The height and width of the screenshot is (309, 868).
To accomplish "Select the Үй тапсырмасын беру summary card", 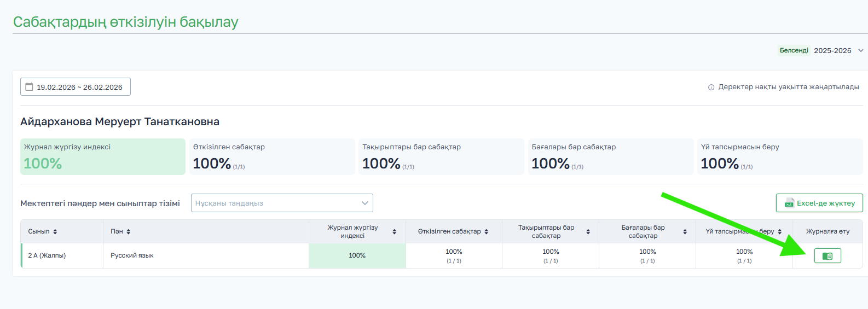I will pyautogui.click(x=779, y=157).
